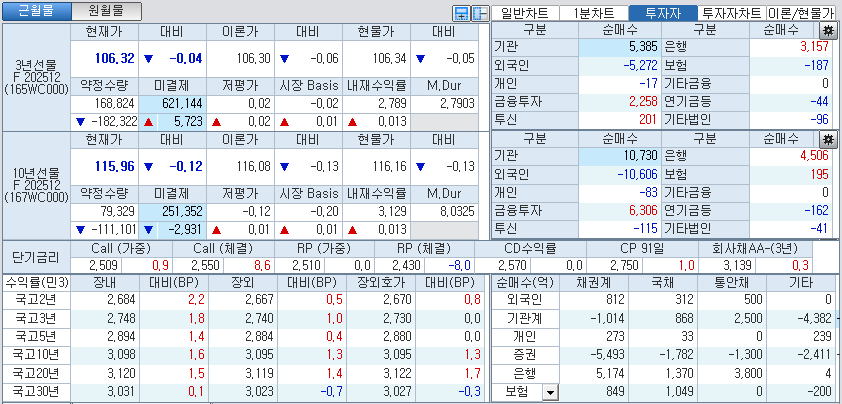Click 3년선물 current price 106.32
842x404 pixels.
click(115, 59)
